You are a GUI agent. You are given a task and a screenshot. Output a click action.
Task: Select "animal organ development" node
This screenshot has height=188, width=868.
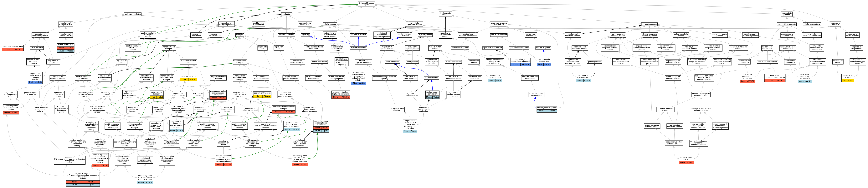[531, 35]
